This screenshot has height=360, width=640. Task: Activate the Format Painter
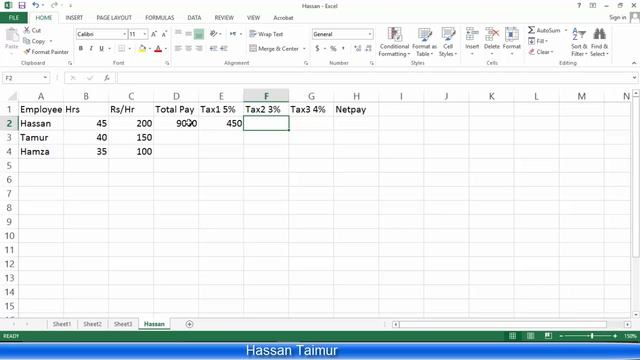coord(47,52)
